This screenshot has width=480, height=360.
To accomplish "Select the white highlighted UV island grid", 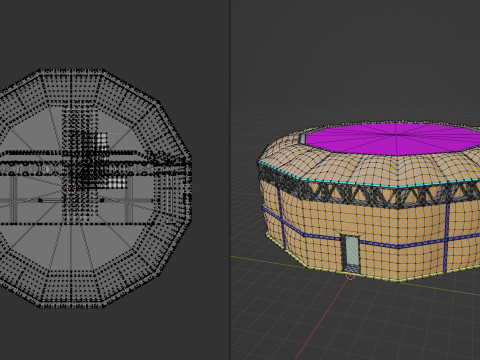I will pos(117,182).
